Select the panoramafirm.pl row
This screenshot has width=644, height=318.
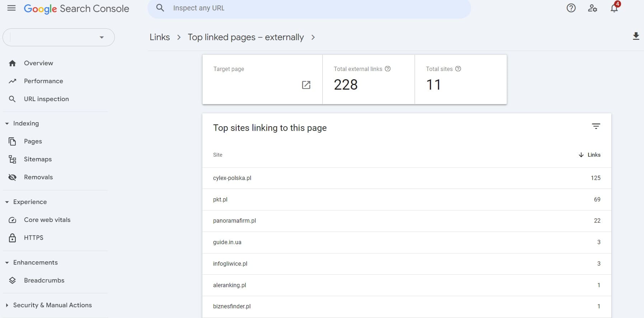coord(406,221)
